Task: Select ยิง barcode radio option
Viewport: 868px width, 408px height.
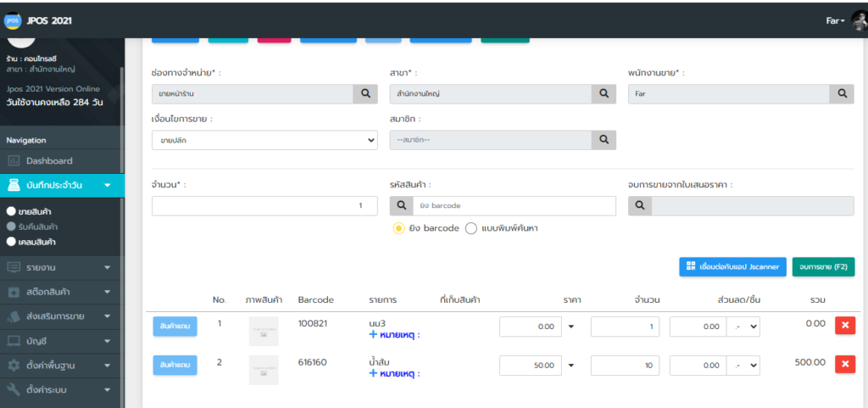Action: (398, 228)
